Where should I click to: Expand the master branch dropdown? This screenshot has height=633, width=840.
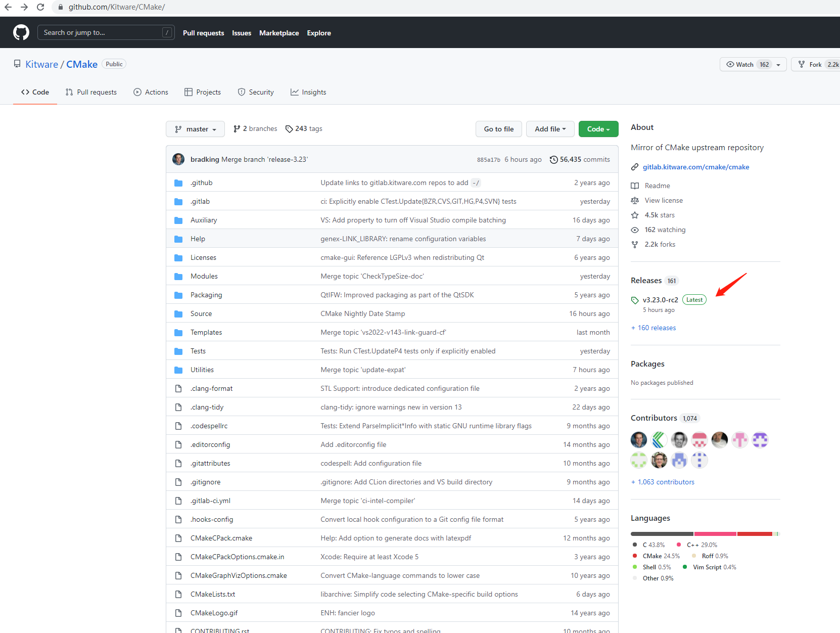coord(195,129)
